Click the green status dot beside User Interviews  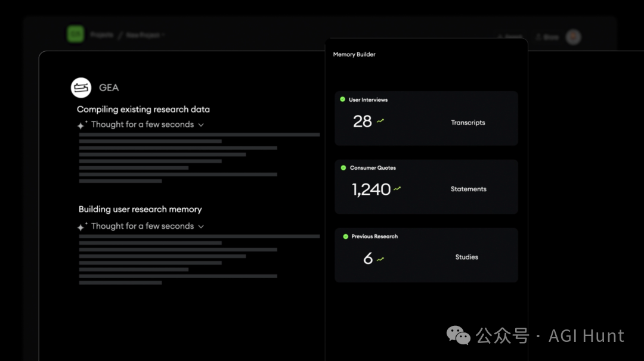point(342,99)
